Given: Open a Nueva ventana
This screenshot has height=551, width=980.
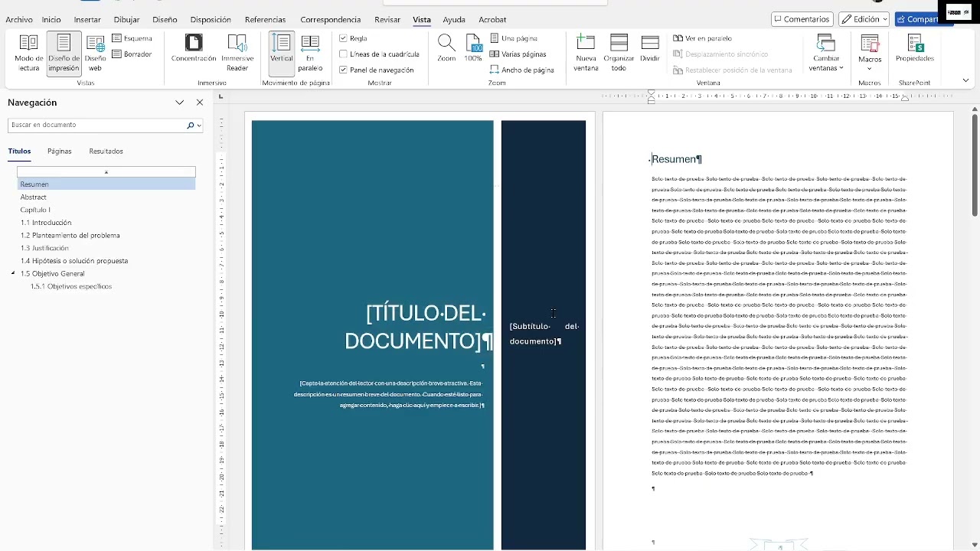Looking at the screenshot, I should 586,54.
